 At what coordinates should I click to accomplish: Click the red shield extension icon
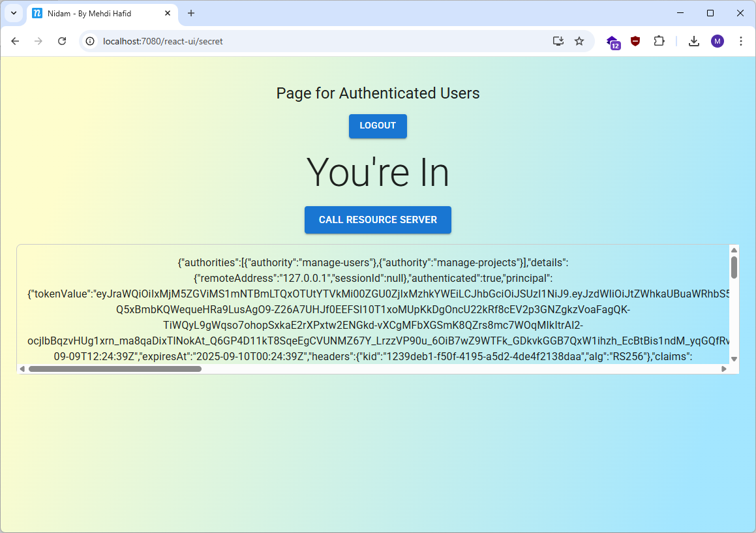click(x=635, y=41)
